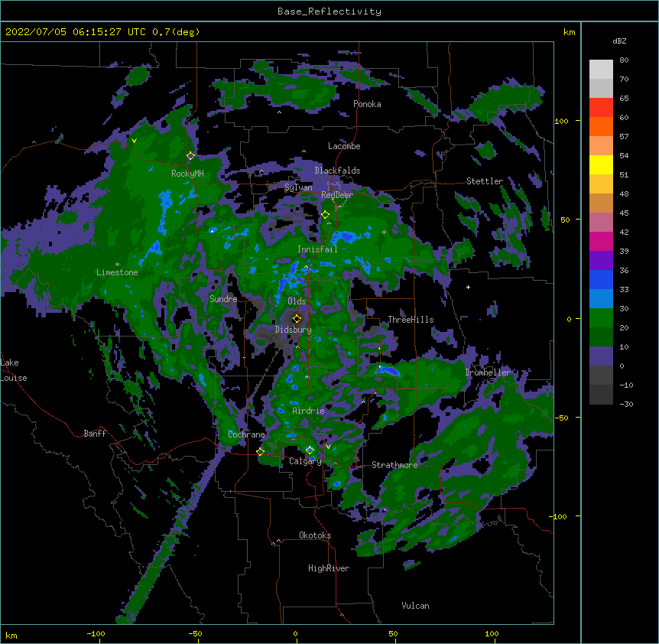Click the Sylvan label
This screenshot has height=644, width=659.
[x=298, y=187]
